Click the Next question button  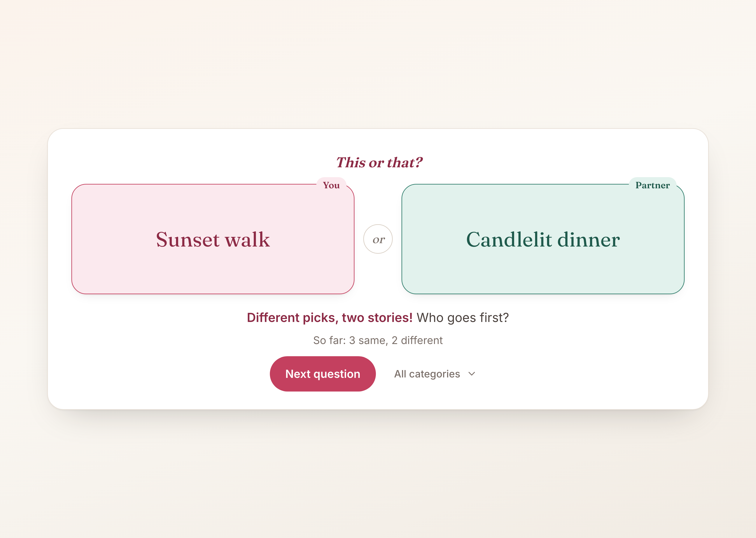click(323, 374)
